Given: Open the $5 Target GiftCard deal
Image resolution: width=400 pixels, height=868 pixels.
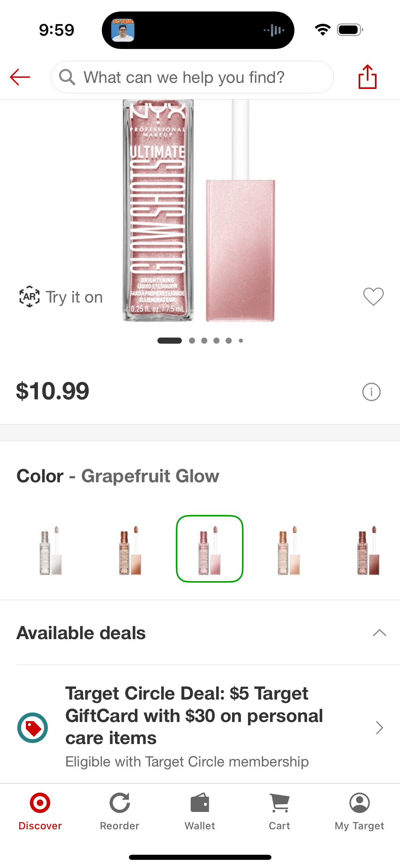Looking at the screenshot, I should point(193,717).
